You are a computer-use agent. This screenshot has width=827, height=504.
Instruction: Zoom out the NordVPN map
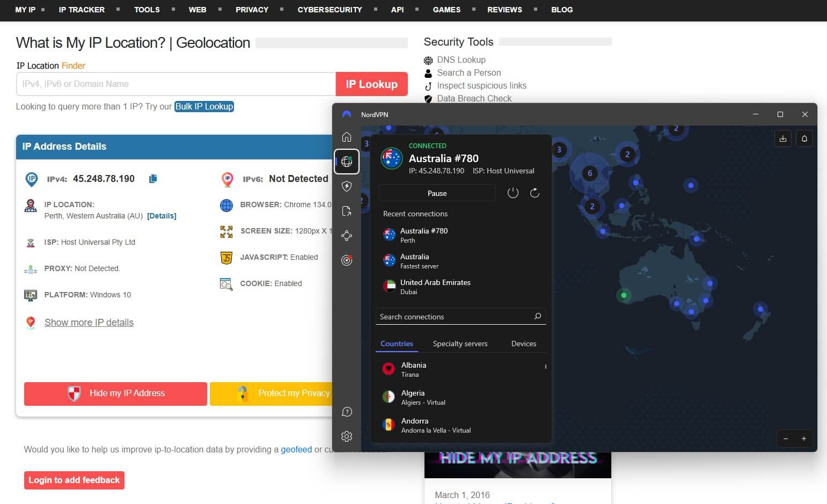coord(786,439)
